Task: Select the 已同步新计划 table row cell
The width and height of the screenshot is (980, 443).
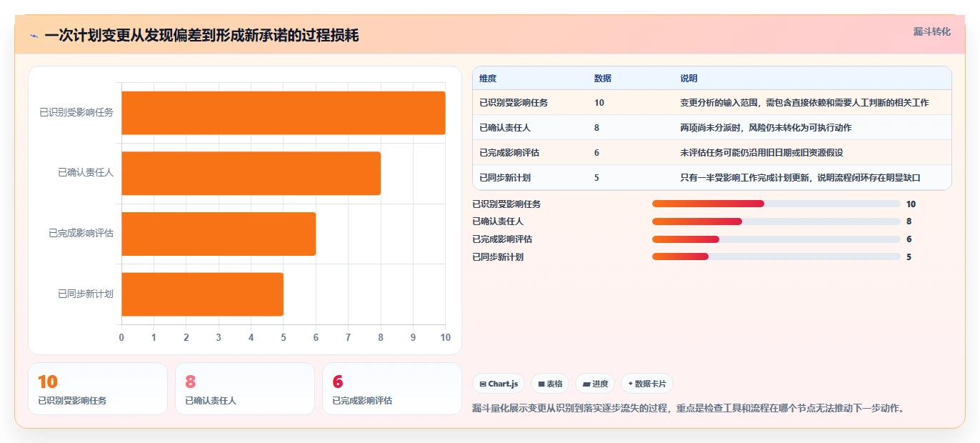Action: (505, 178)
